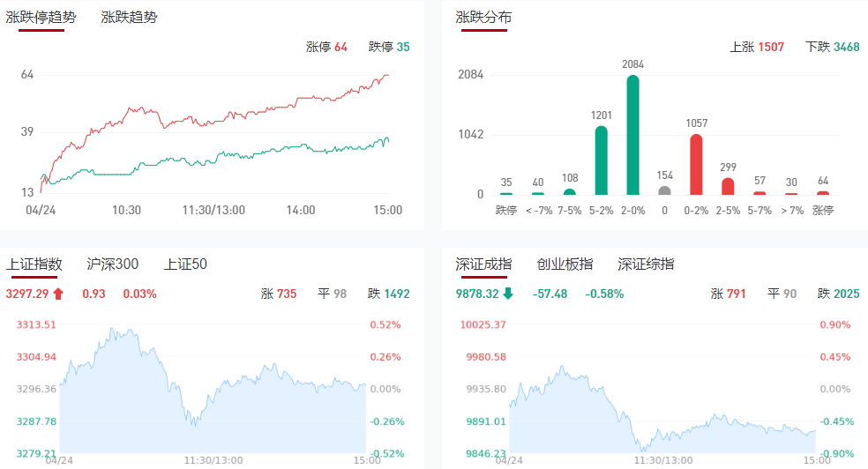
Task: Click the 涨跌分布 panel heading
Action: click(483, 17)
